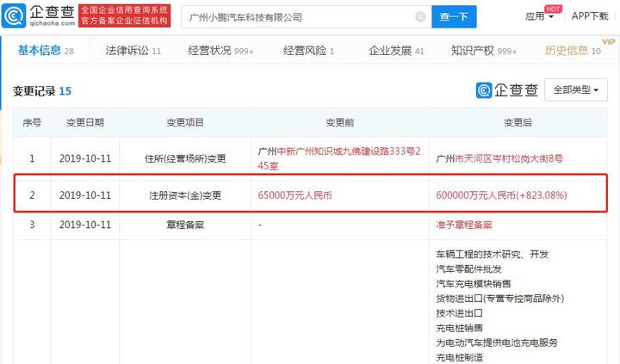Click the 600000万元人民币(+823.08%) value
The image size is (620, 364).
tap(501, 195)
